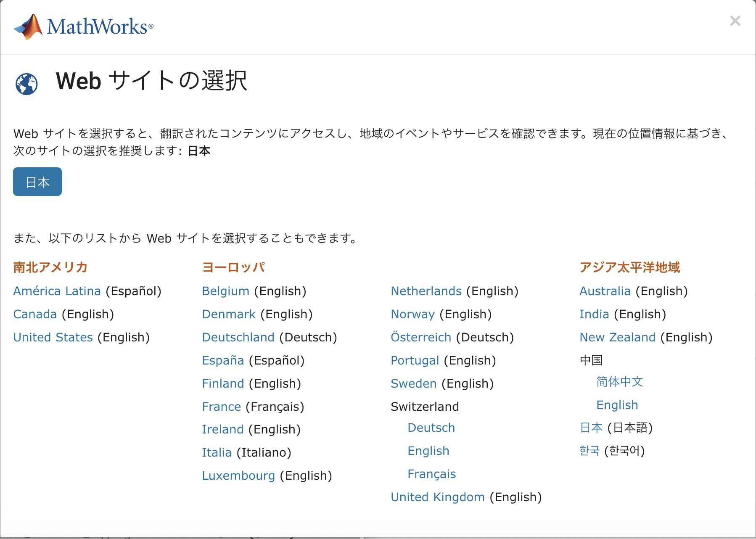Click the MathWorks logo
This screenshot has height=539, width=756.
pos(84,26)
